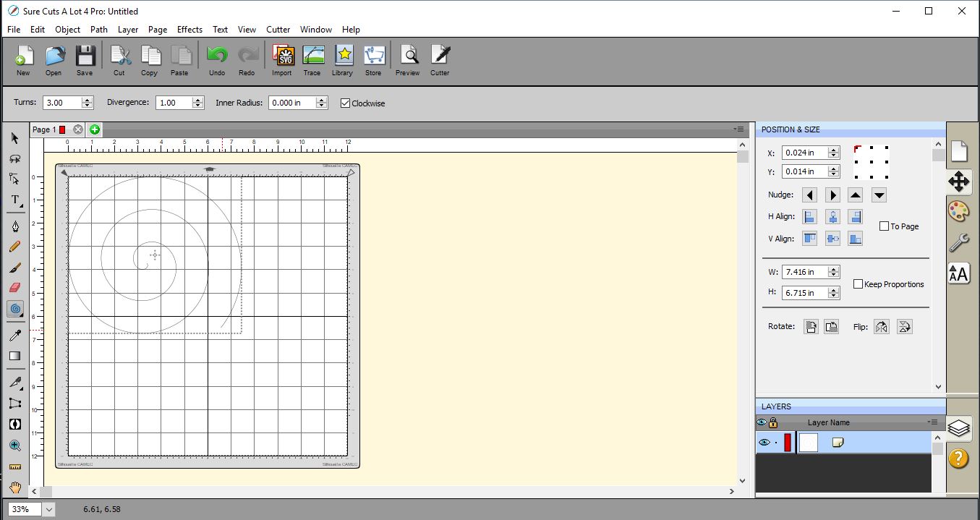Viewport: 980px width, 520px height.
Task: Select the arrow selection tool
Action: (14, 138)
